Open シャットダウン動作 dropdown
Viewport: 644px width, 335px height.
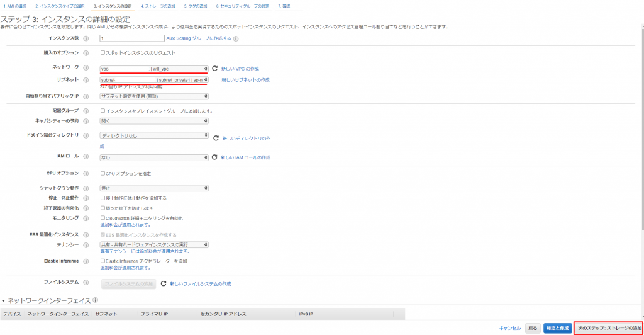pyautogui.click(x=154, y=188)
